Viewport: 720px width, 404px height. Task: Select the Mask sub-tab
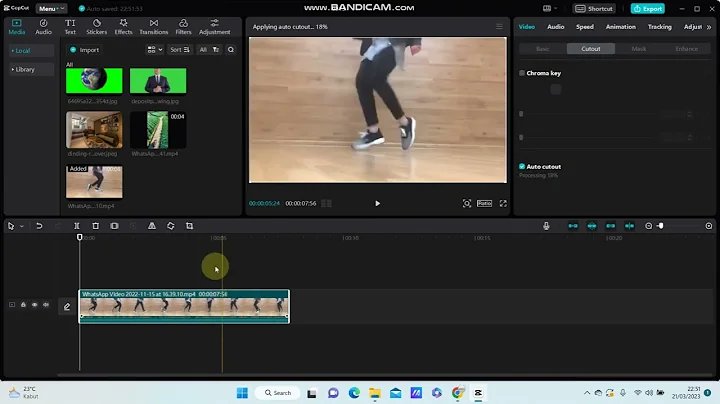(x=638, y=49)
